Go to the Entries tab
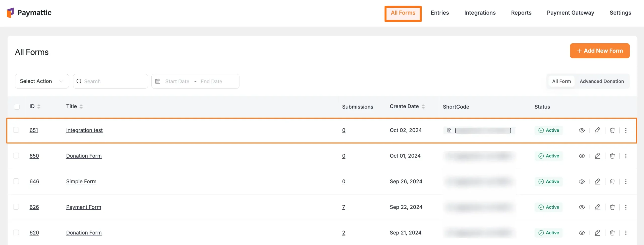The height and width of the screenshot is (245, 644). coord(439,13)
